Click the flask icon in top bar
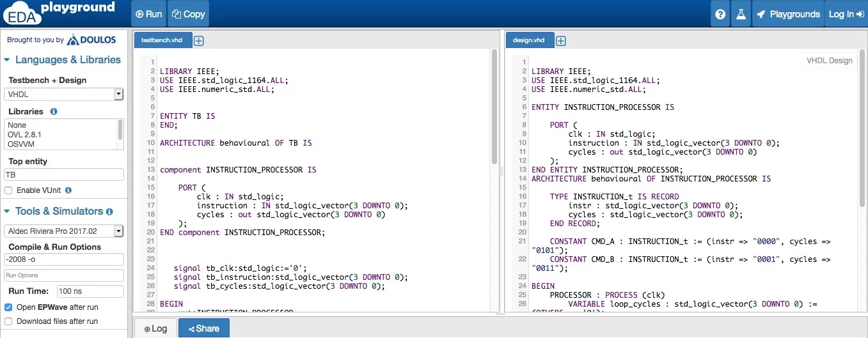Viewport: 868px width, 338px height. pyautogui.click(x=741, y=14)
